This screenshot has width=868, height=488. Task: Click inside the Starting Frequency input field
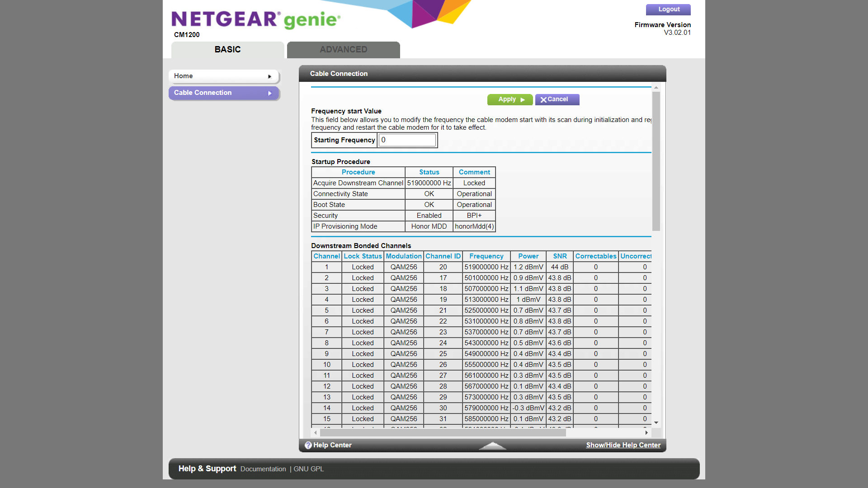(406, 140)
